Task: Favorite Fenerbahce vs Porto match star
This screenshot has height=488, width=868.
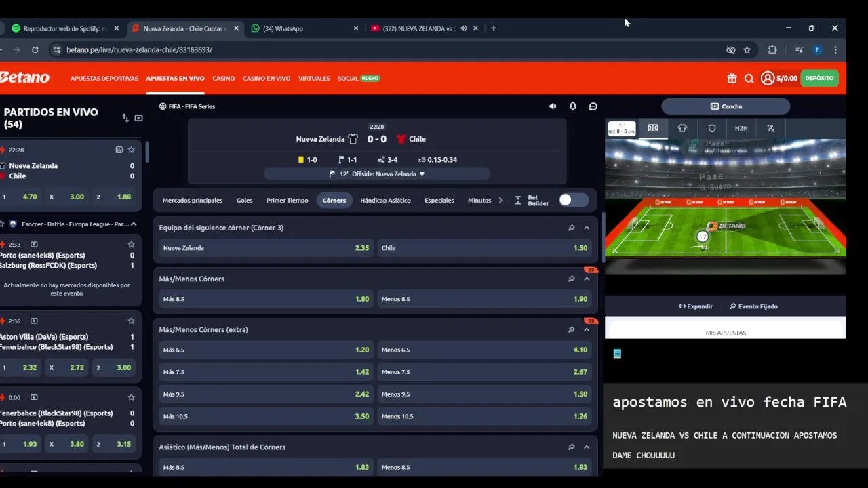Action: coord(132,397)
